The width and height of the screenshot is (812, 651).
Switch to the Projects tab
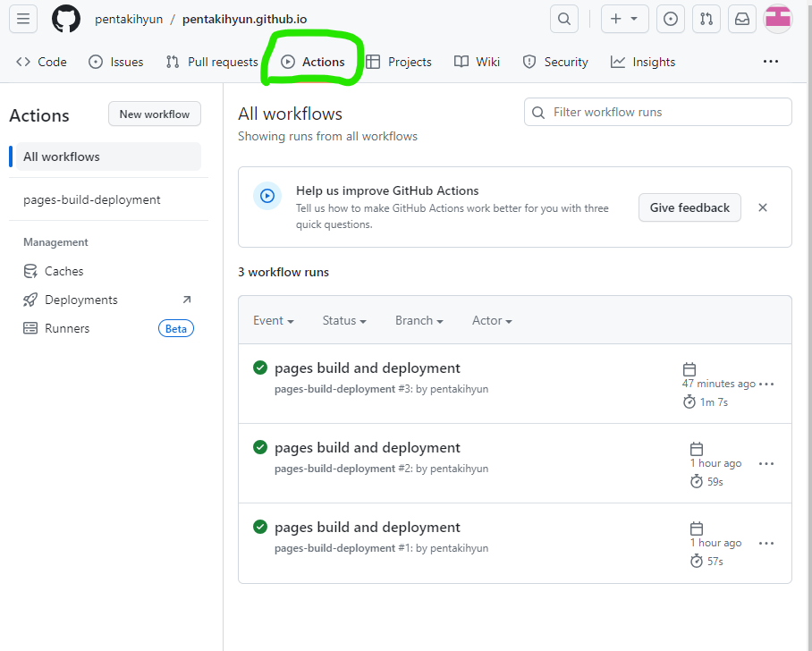[x=399, y=62]
